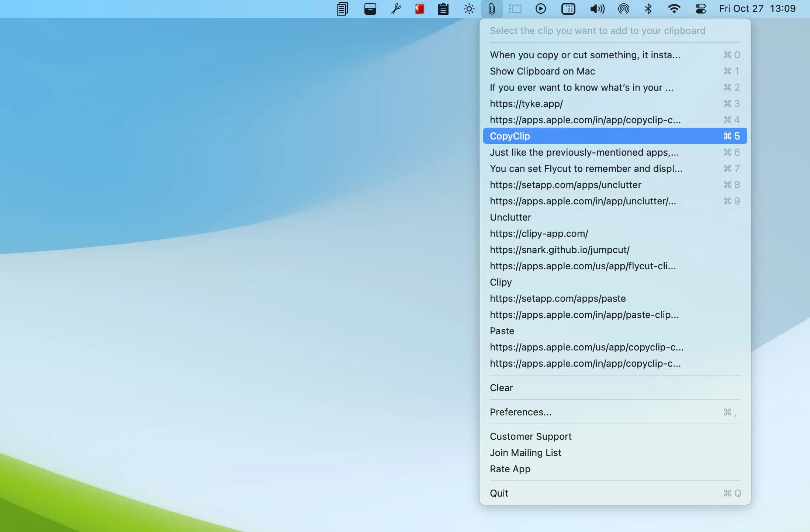Select Customer Support menu entry
810x532 pixels.
click(530, 436)
